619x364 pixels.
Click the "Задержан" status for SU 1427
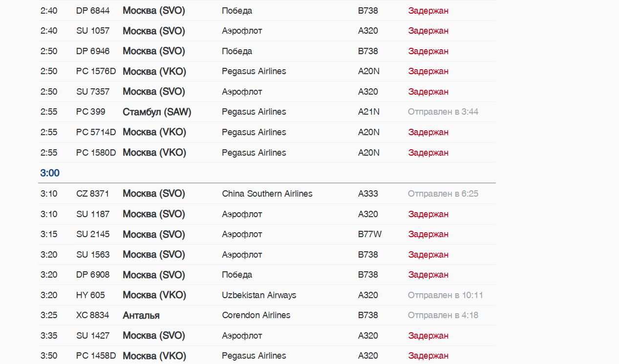428,336
